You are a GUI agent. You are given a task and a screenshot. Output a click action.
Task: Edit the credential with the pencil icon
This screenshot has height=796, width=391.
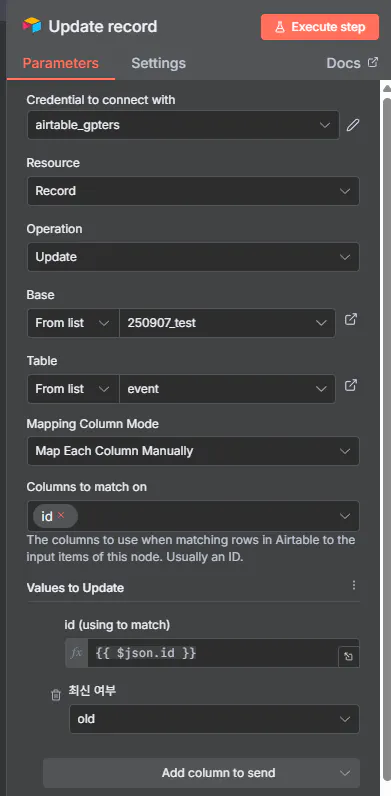click(x=353, y=125)
